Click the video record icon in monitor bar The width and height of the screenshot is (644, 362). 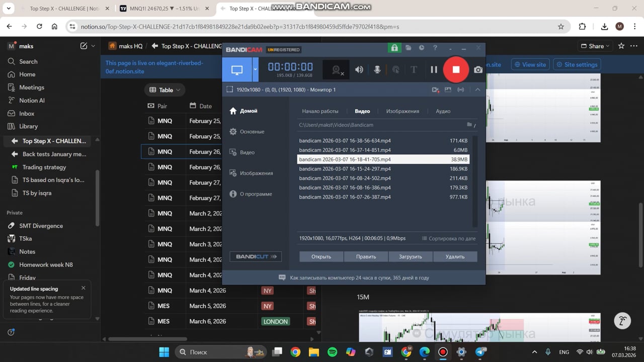tap(435, 89)
